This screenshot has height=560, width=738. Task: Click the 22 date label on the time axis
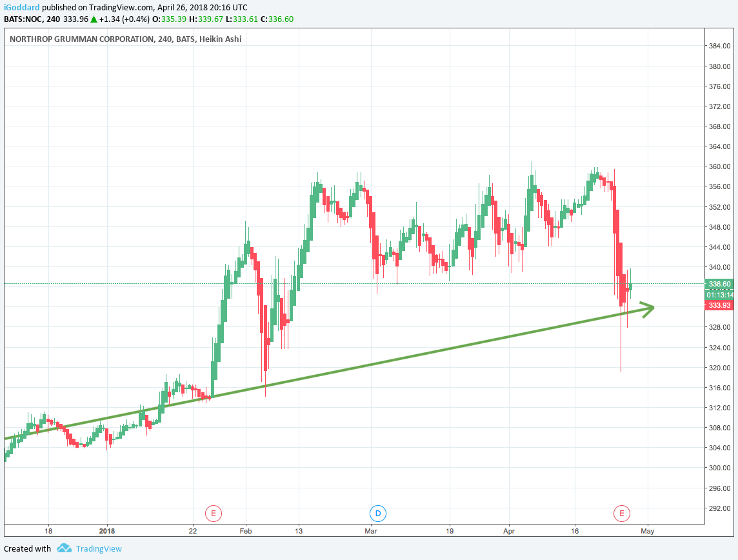click(x=193, y=531)
